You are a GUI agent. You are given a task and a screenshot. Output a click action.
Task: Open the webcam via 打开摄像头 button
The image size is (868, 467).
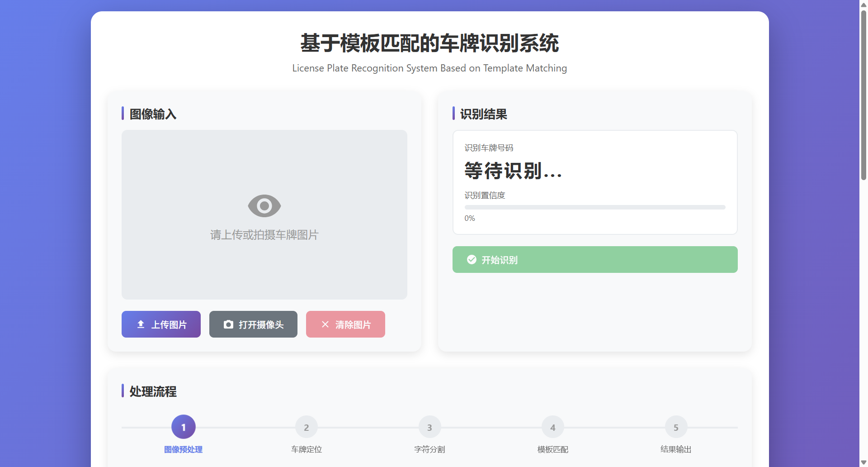tap(253, 324)
